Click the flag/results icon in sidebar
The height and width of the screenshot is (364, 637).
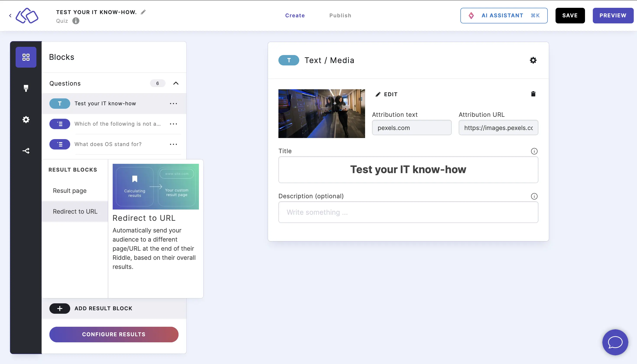(x=26, y=88)
